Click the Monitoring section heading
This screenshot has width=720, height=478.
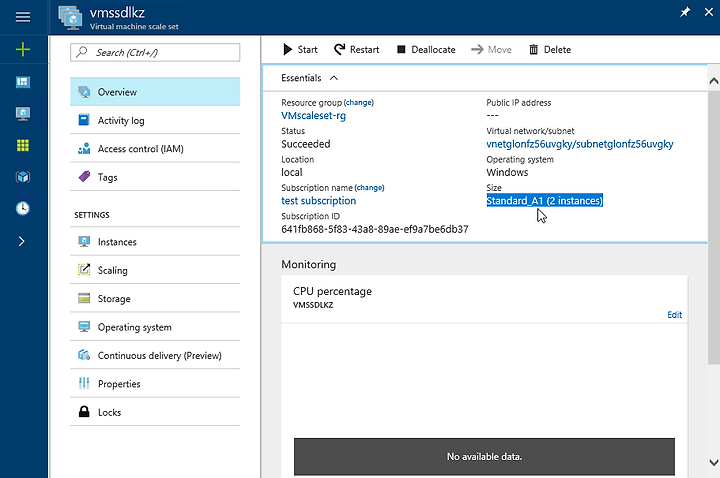pyautogui.click(x=309, y=264)
